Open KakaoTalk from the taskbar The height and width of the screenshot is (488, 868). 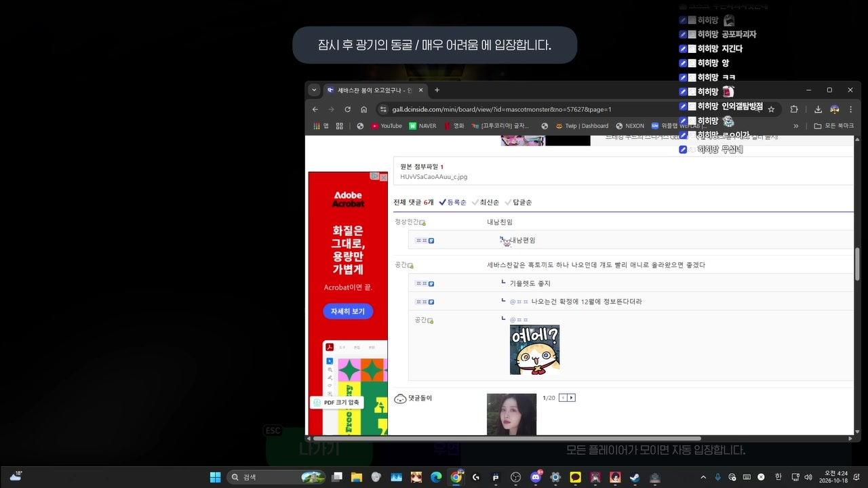575,477
